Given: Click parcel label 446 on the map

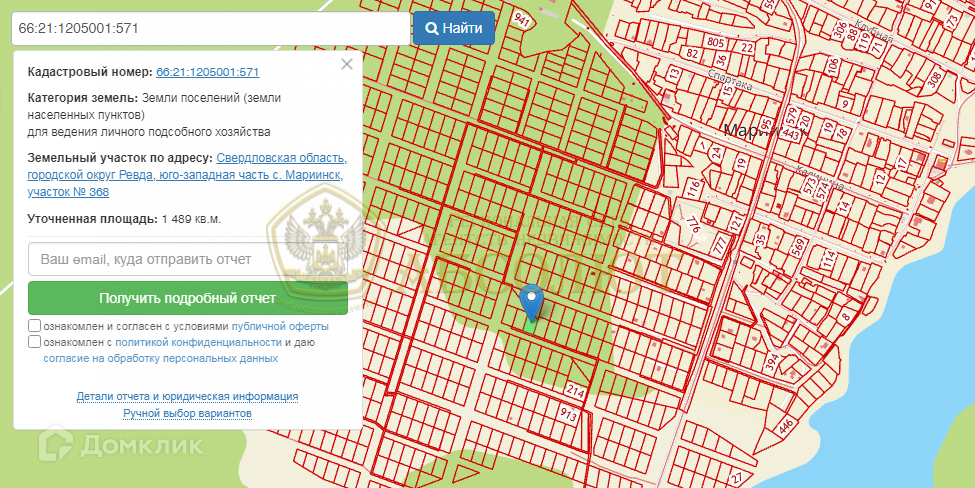Looking at the screenshot, I should 785,428.
